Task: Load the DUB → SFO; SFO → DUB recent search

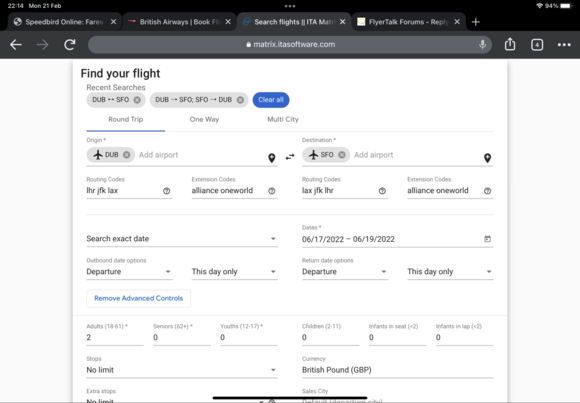Action: 193,100
